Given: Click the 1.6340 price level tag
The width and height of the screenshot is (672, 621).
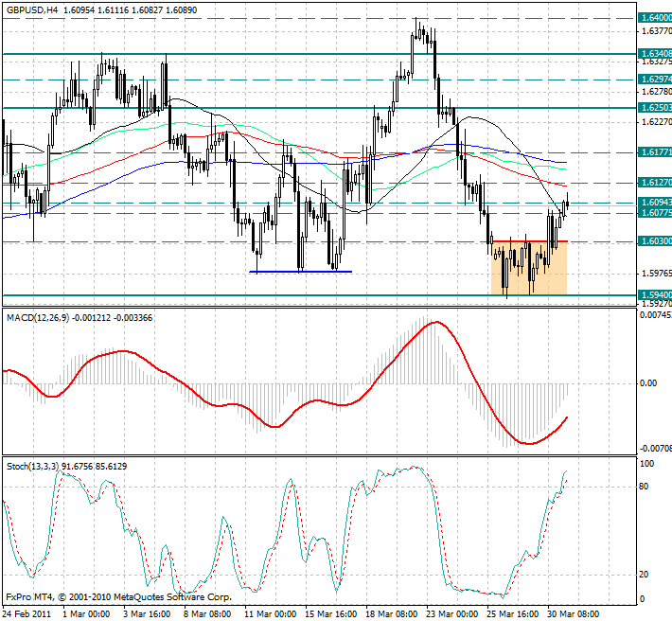Looking at the screenshot, I should (654, 54).
